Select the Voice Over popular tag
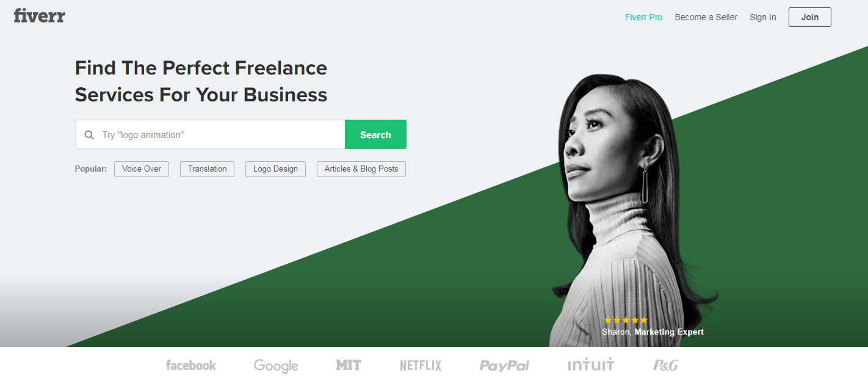The width and height of the screenshot is (868, 378). (142, 169)
